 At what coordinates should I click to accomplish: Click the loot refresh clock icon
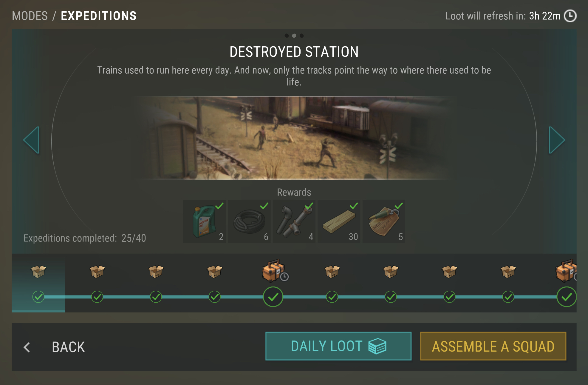570,16
